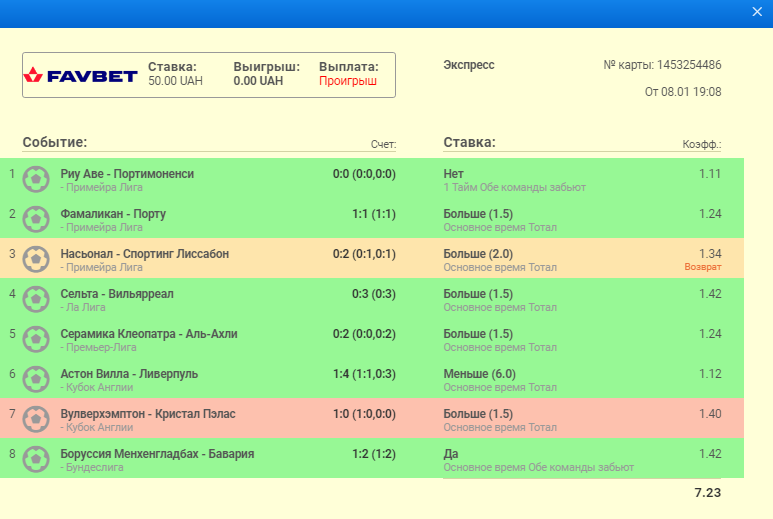The image size is (773, 519).
Task: Click the soccer icon next to Сельта - Вильярреал
Action: [37, 299]
